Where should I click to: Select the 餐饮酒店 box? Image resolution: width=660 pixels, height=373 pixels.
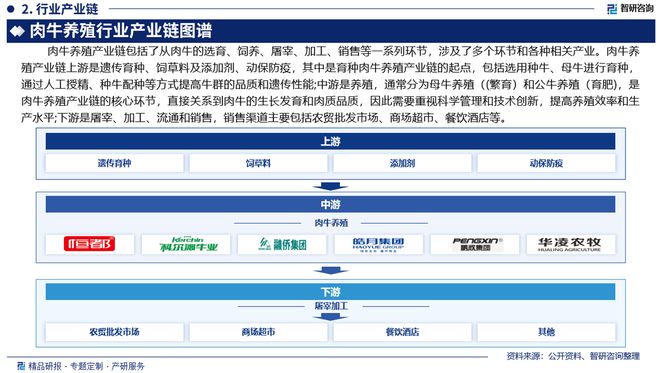click(x=402, y=332)
